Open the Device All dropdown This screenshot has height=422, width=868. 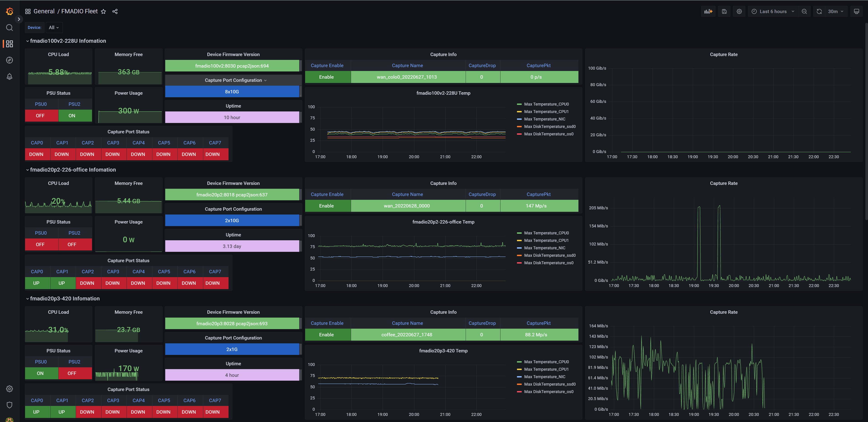click(54, 28)
